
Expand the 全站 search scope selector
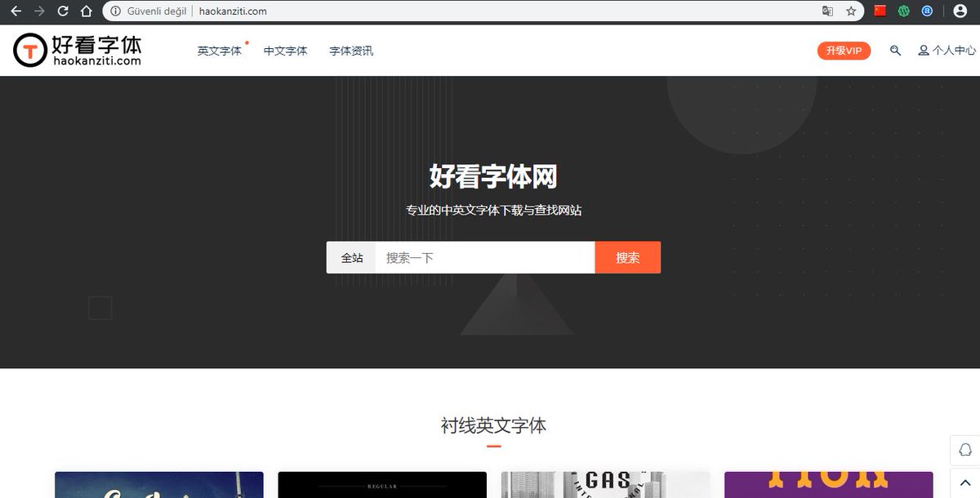[351, 257]
